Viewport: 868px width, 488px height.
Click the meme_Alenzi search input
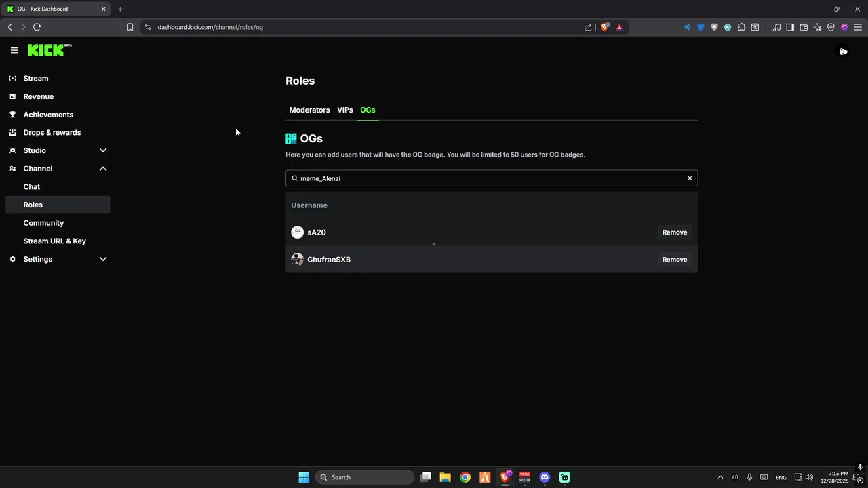coord(492,178)
